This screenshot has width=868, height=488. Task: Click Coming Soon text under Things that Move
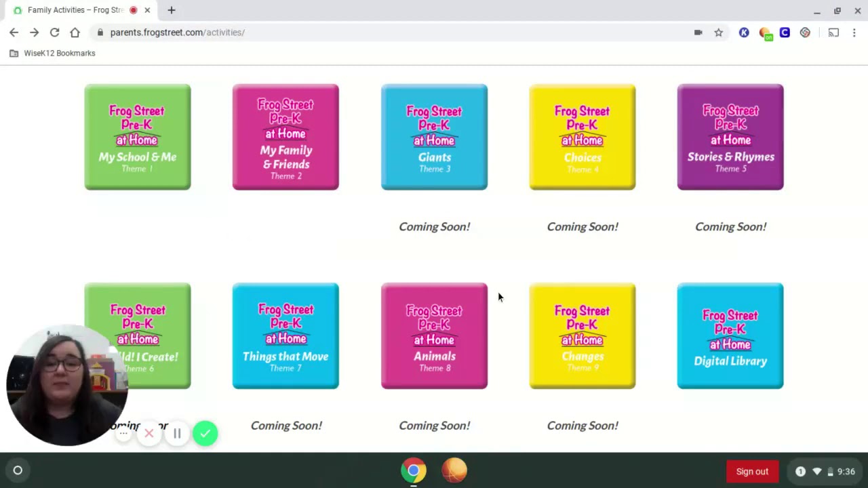point(286,426)
